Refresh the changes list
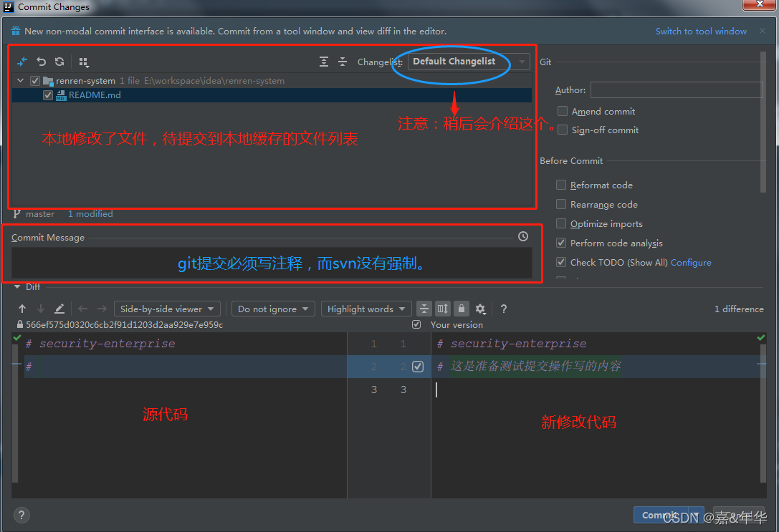Image resolution: width=779 pixels, height=532 pixels. pos(59,62)
